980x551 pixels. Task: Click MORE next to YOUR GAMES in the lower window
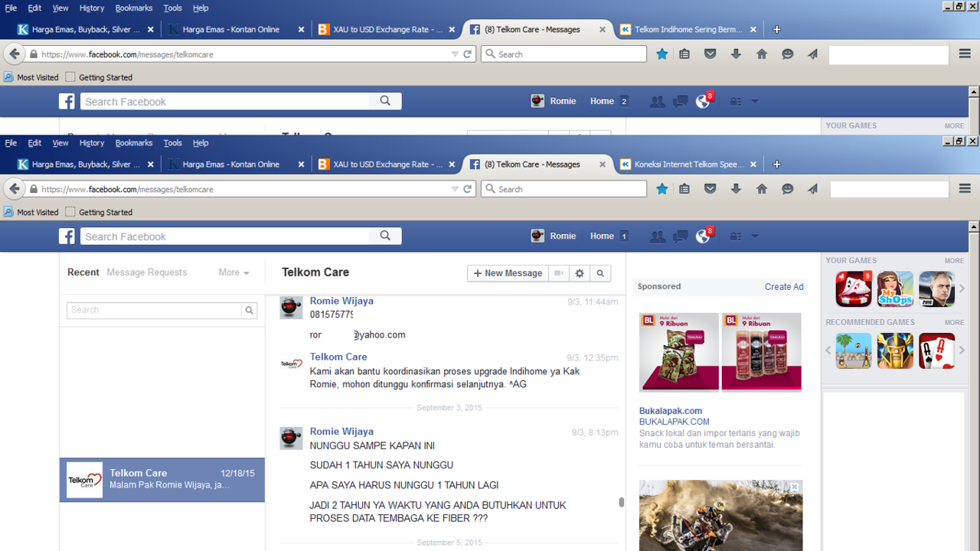[954, 261]
